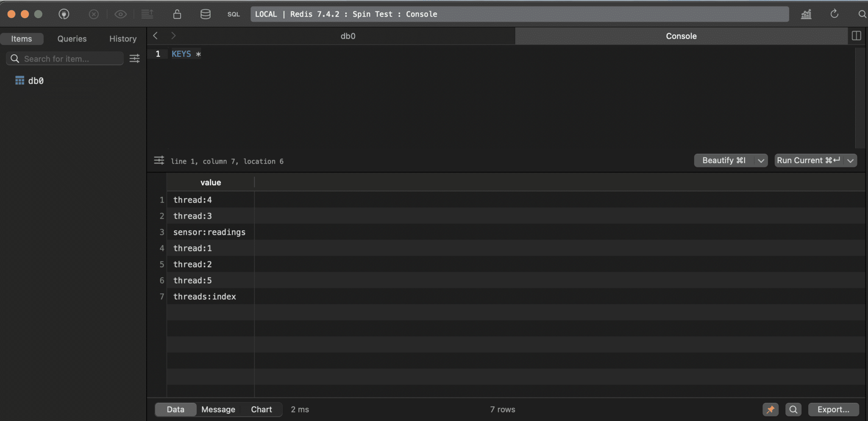The width and height of the screenshot is (868, 421).
Task: Open the database selector icon
Action: pyautogui.click(x=205, y=14)
